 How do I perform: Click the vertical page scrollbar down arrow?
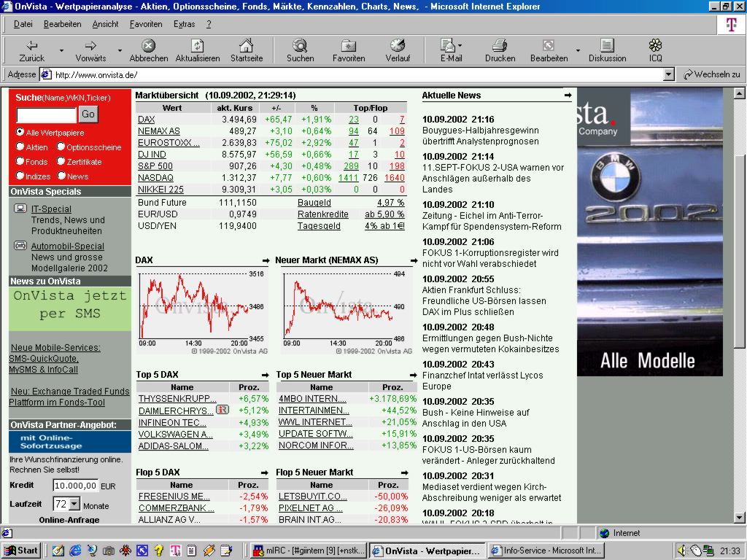[740, 516]
